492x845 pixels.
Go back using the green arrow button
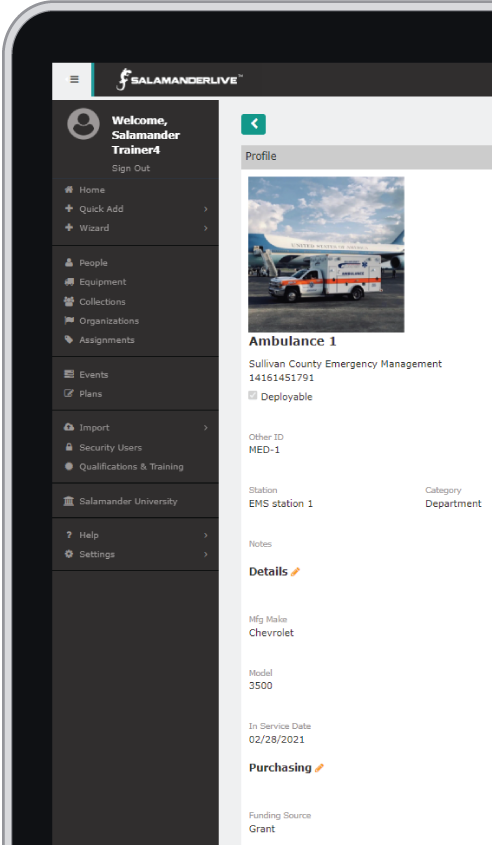click(x=253, y=124)
